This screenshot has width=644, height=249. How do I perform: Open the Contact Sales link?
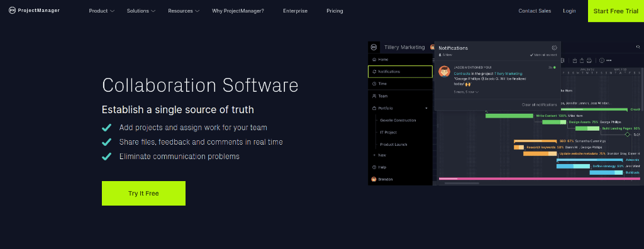[535, 11]
